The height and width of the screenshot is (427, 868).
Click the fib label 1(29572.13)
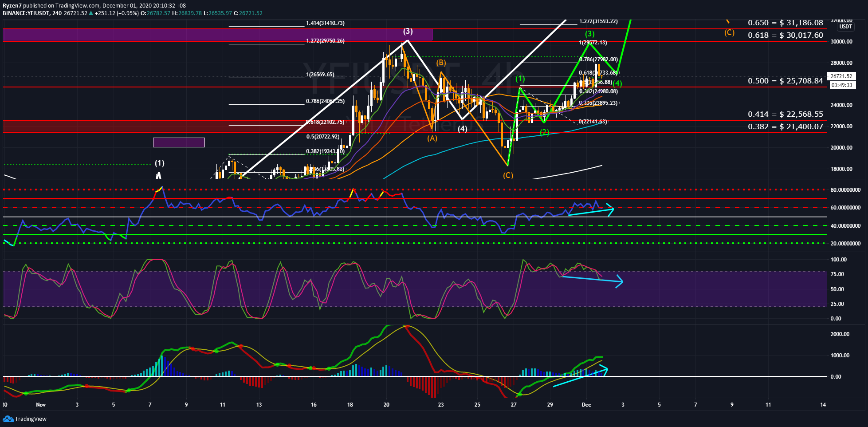click(593, 43)
